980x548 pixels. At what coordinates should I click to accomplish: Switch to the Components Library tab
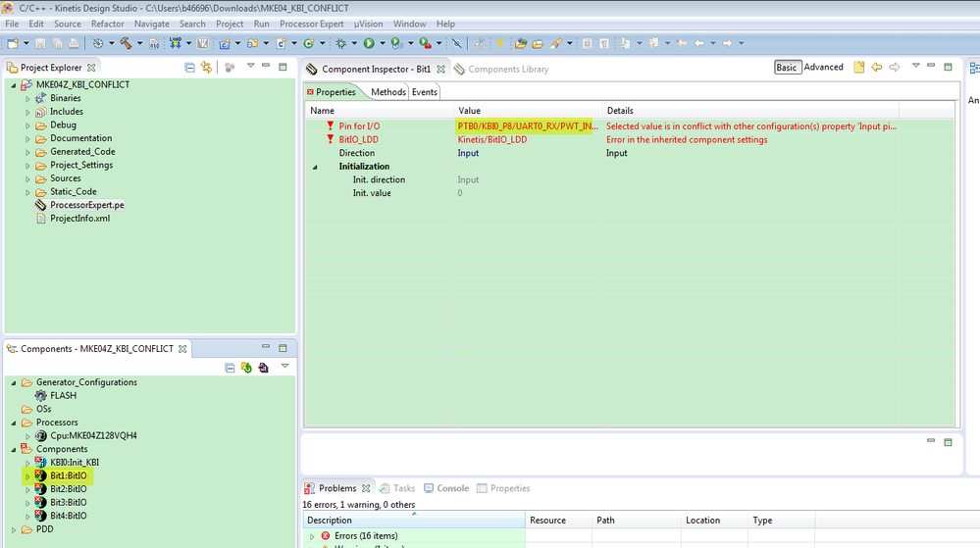click(501, 70)
